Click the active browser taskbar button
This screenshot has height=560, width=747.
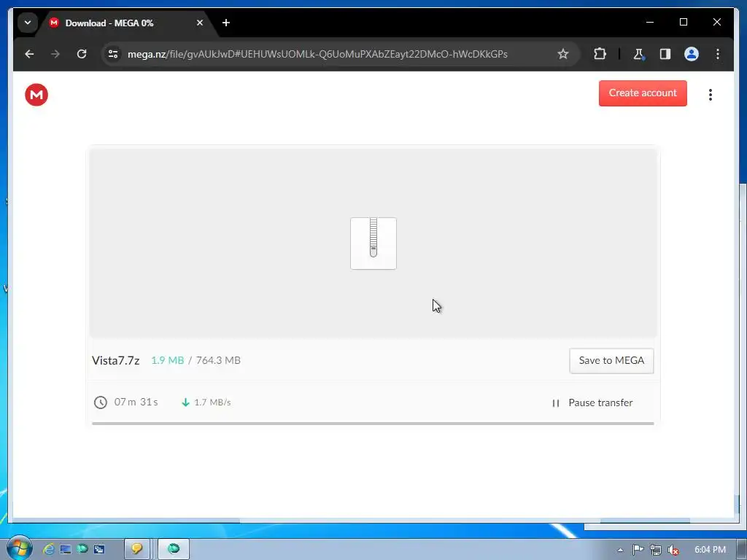(174, 549)
